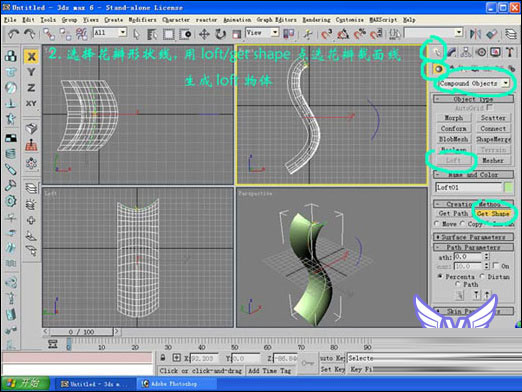This screenshot has width=522, height=392.
Task: Enable the AutoGrid checkbox
Action: (489, 108)
